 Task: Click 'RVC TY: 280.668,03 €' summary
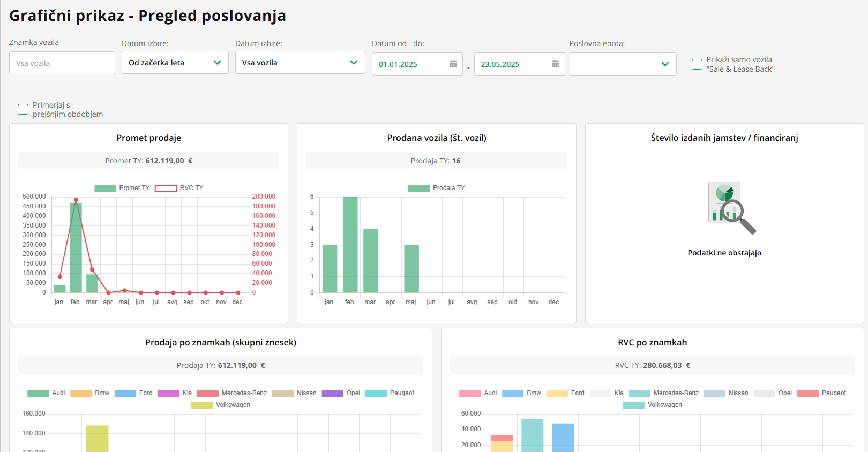click(653, 365)
